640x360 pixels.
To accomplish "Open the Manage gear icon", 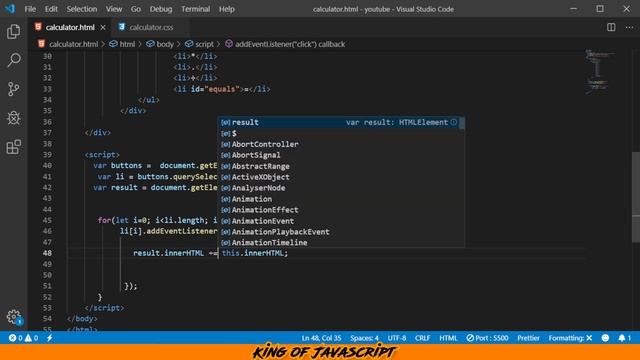I will [13, 316].
